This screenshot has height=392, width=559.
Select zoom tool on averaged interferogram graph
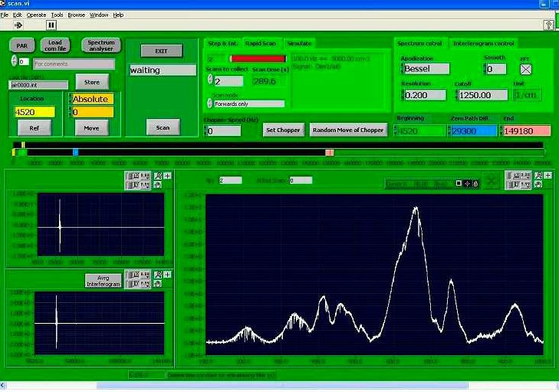tap(157, 275)
